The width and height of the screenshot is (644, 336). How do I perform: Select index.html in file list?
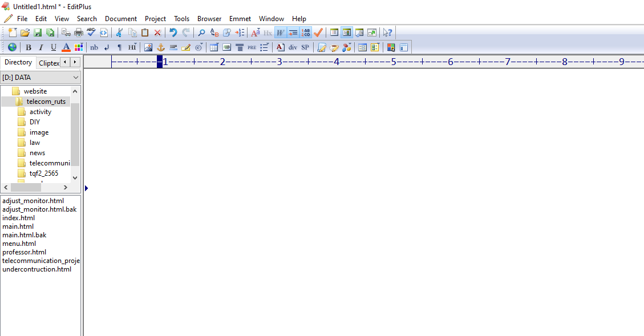click(x=18, y=218)
